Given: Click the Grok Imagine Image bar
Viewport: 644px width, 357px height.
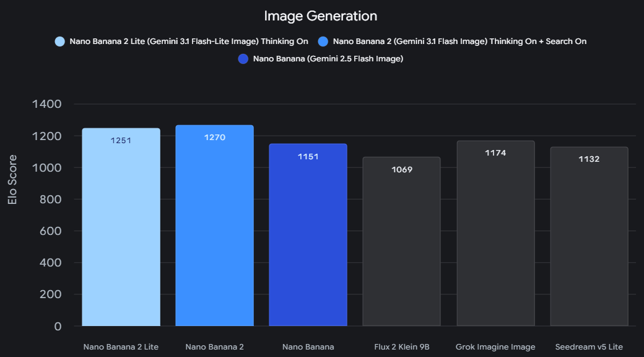Looking at the screenshot, I should 496,233.
